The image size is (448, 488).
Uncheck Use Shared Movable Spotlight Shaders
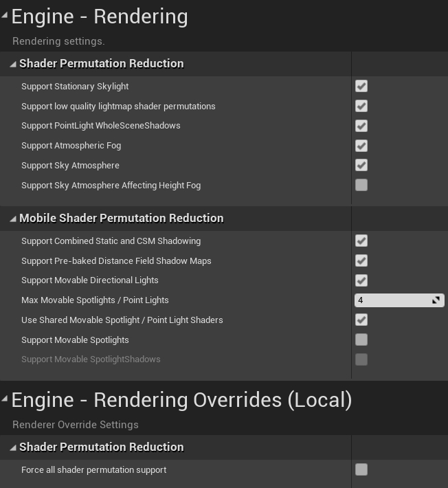click(361, 320)
